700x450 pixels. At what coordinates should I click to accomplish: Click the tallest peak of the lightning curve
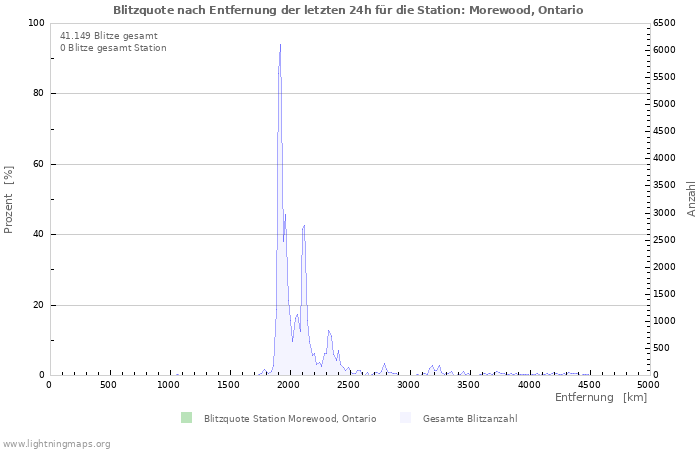(280, 45)
